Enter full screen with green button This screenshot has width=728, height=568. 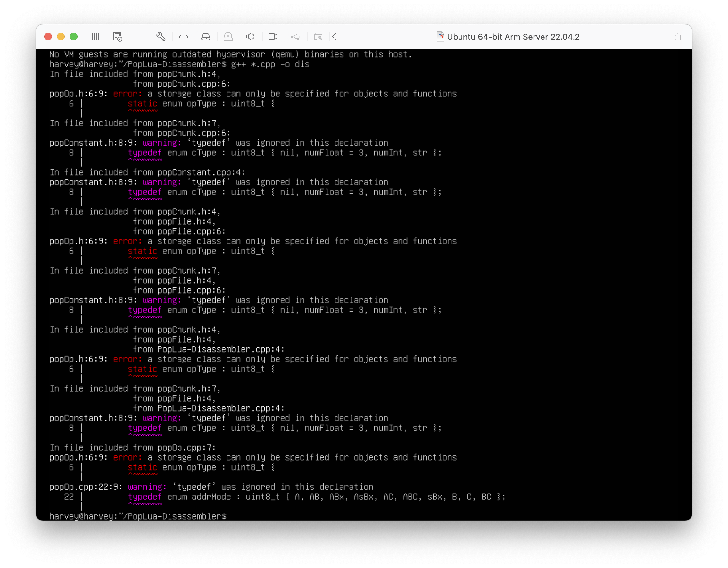tap(74, 37)
